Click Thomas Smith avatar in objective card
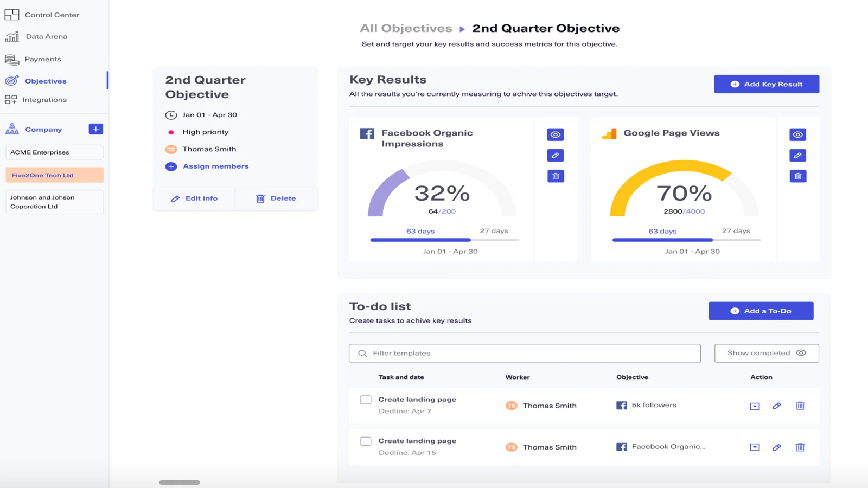 click(171, 149)
